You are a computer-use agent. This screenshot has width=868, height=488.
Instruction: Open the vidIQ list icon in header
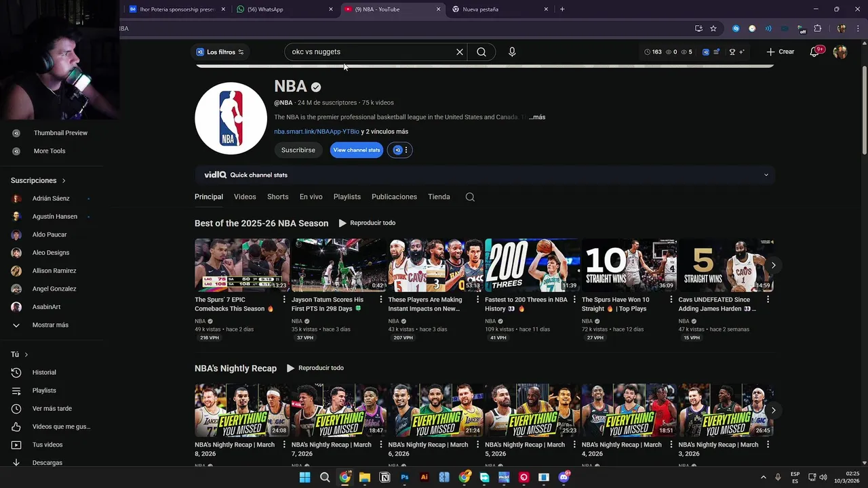tap(717, 52)
